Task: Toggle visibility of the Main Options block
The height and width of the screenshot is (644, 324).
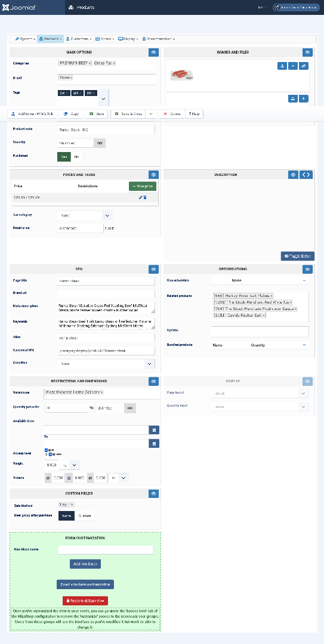Action: click(153, 52)
